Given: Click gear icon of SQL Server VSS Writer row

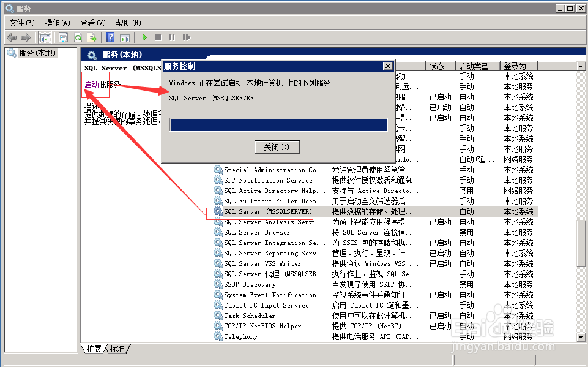Looking at the screenshot, I should pos(218,263).
